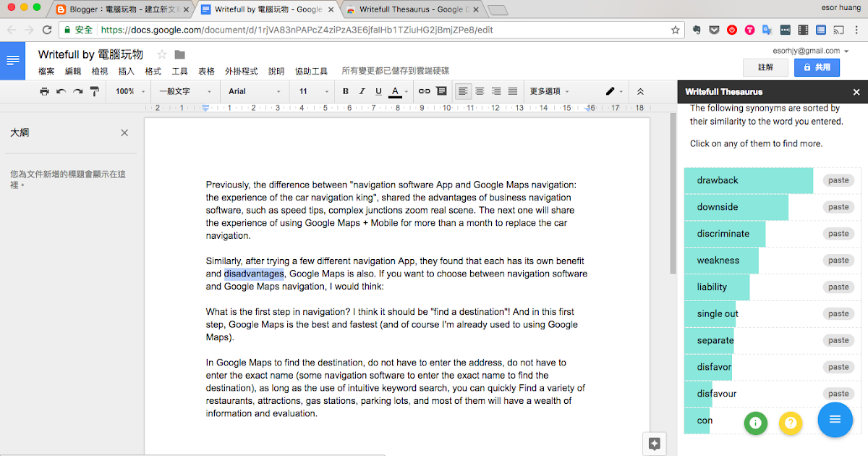Paste the synonym downside
Viewport: 868px width, 456px height.
(838, 207)
